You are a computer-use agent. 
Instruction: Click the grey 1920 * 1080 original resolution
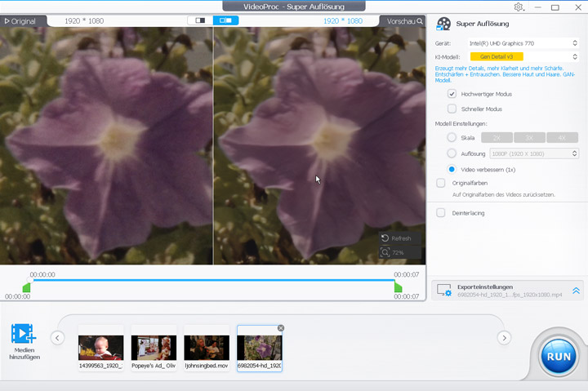click(x=84, y=21)
